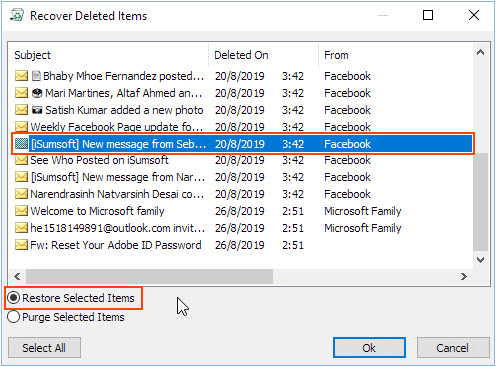The width and height of the screenshot is (496, 367).
Task: Click '20/8/2019' date of Satish Kumar row
Action: click(240, 110)
